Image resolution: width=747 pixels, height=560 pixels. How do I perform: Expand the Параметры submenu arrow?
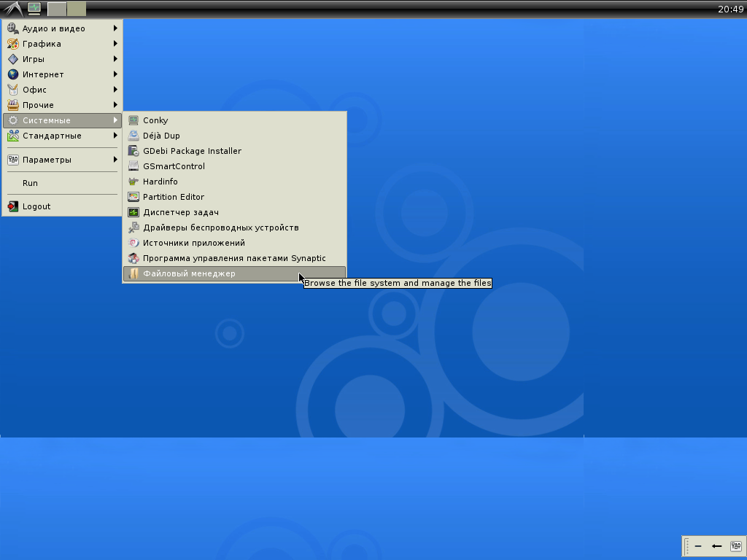pos(115,160)
